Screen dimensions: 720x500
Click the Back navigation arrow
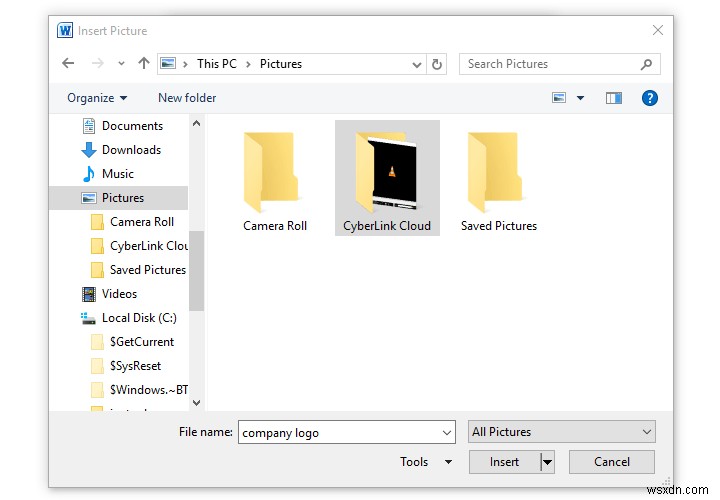coord(68,63)
